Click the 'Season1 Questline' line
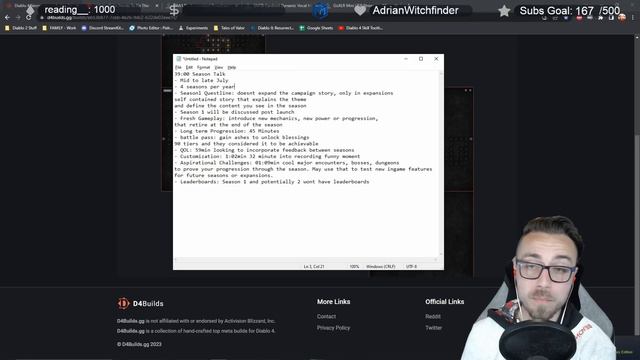Screen dimensions: 640x360 point(284,93)
